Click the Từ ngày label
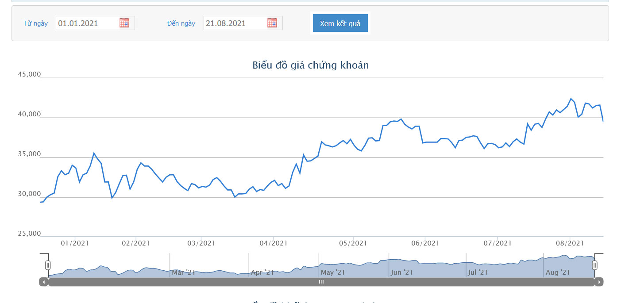644x303 pixels. pyautogui.click(x=35, y=23)
